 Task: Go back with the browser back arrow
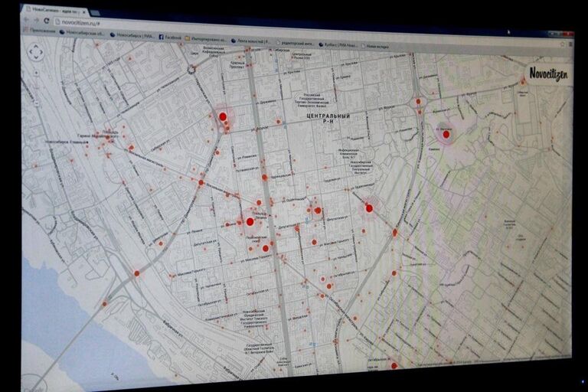pos(28,18)
